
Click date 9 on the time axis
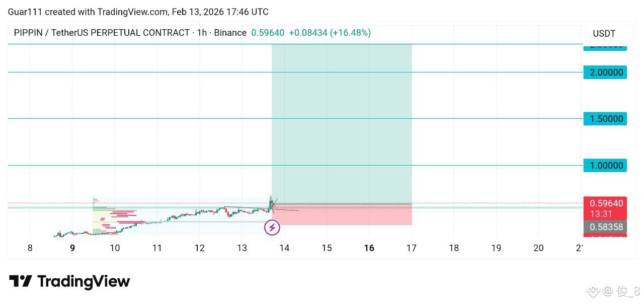[72, 248]
